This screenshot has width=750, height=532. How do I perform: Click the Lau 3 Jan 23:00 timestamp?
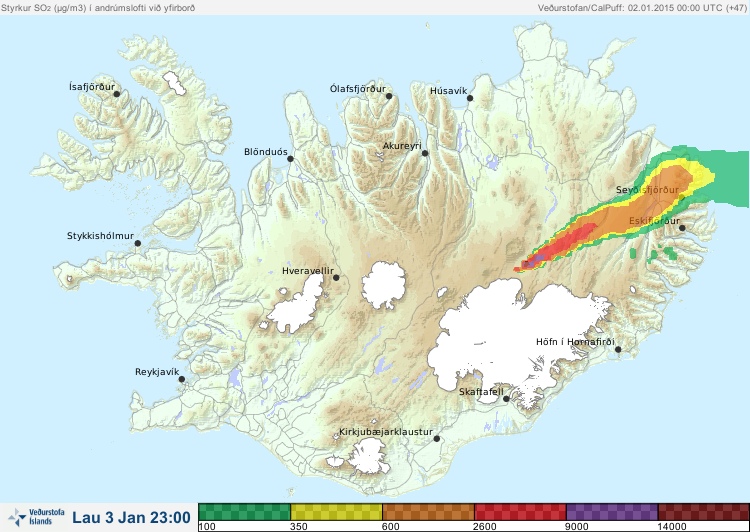point(132,517)
